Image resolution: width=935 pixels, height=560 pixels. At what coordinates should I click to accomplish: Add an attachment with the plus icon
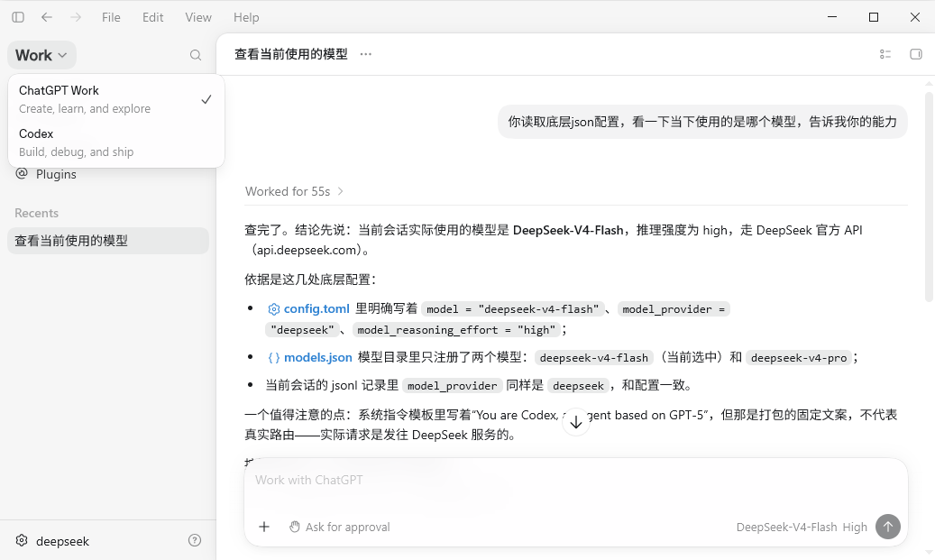[264, 527]
